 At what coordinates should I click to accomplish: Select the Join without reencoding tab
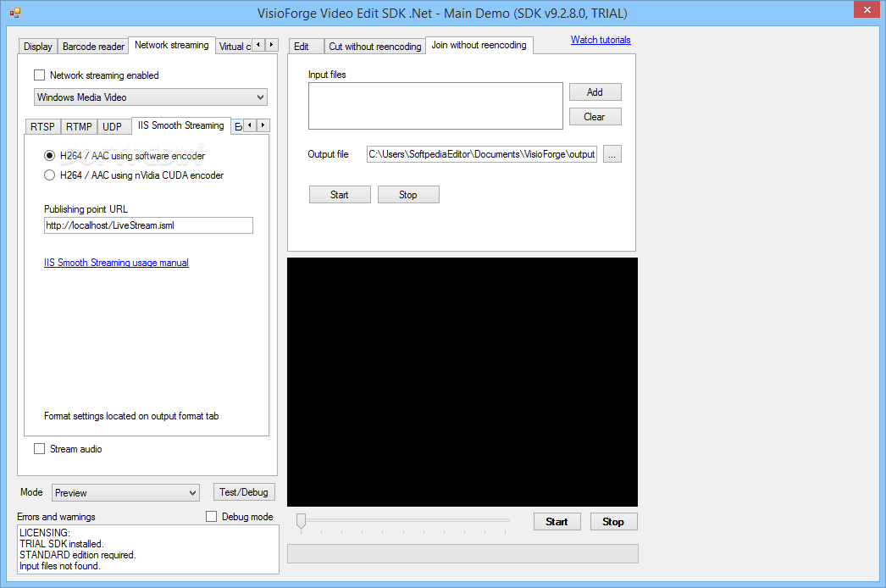pos(479,45)
